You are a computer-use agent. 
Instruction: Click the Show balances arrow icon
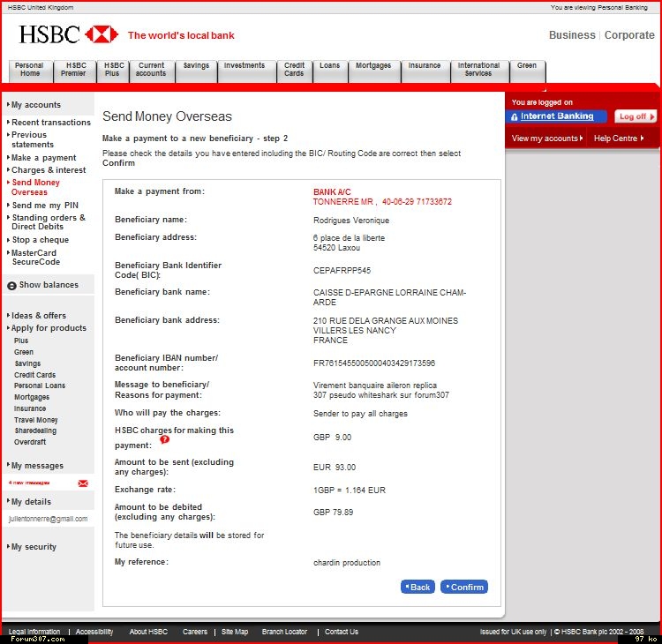(12, 286)
